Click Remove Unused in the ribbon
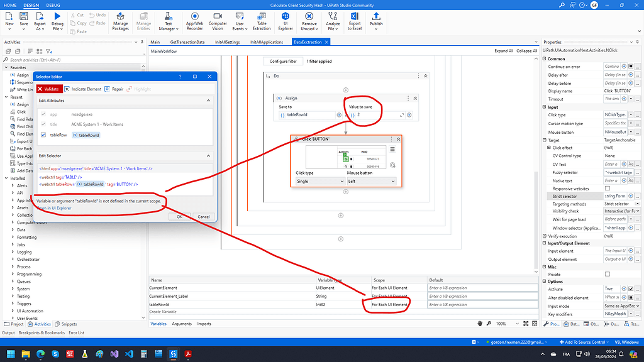Screen dimensions: 644x362 coord(308,21)
